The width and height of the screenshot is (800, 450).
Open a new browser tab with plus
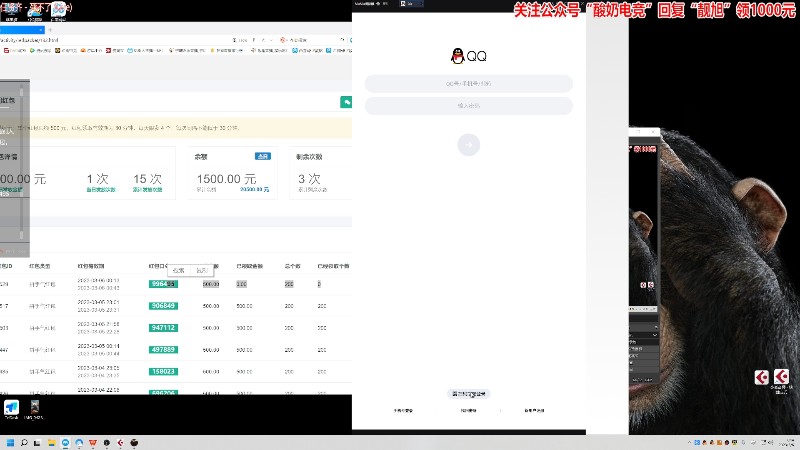pyautogui.click(x=50, y=30)
